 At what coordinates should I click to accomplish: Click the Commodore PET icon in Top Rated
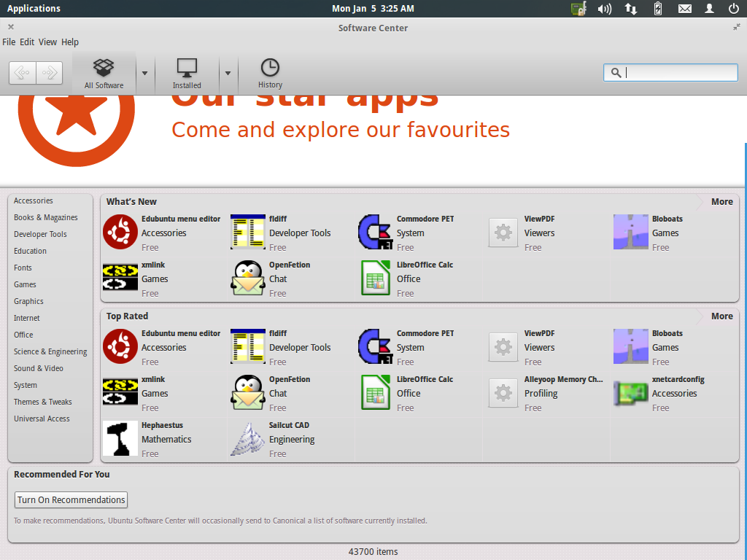(376, 346)
